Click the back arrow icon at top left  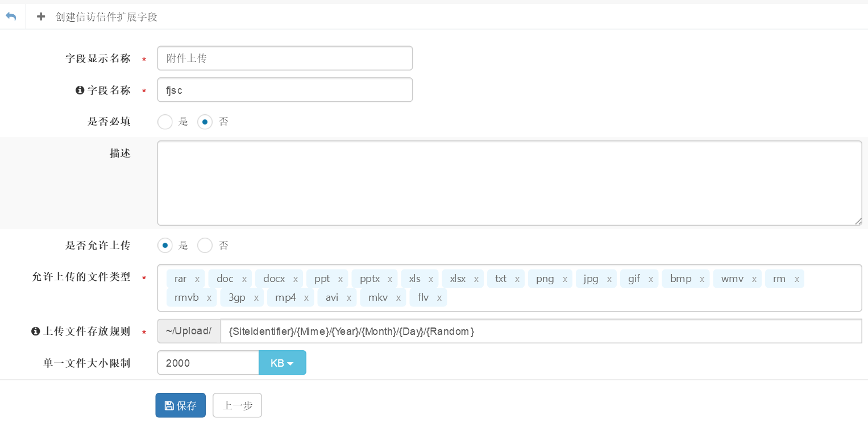tap(11, 16)
